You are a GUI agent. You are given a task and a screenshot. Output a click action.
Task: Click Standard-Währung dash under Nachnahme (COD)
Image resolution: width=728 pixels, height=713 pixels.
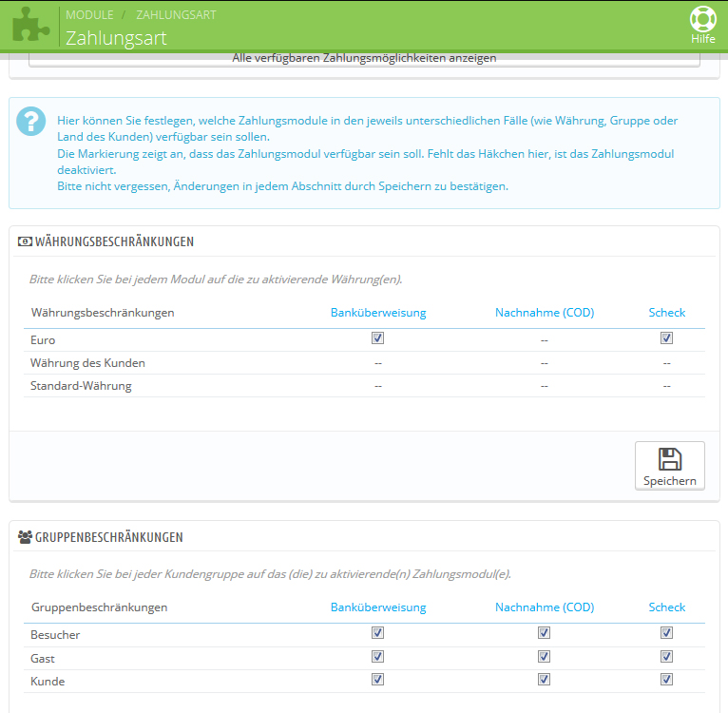[545, 386]
